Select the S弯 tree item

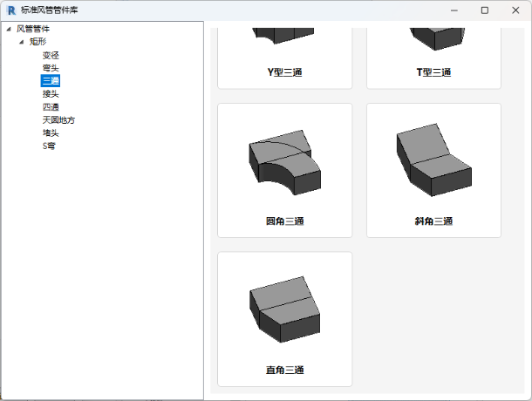[x=50, y=146]
